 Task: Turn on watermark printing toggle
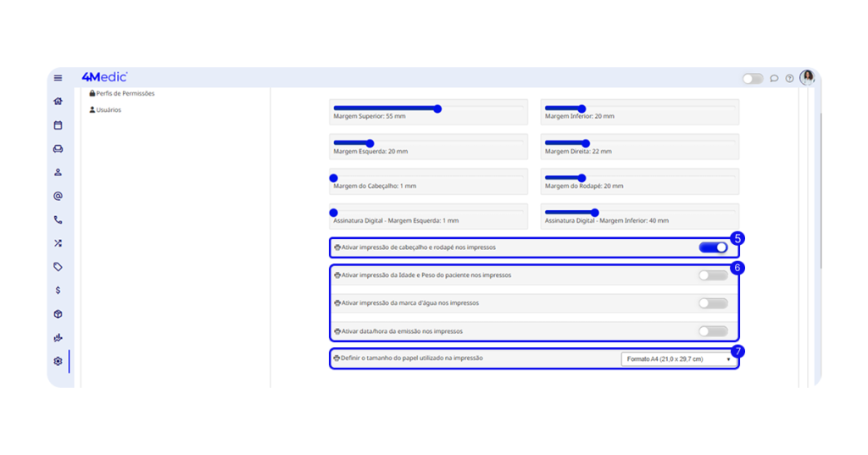(713, 303)
